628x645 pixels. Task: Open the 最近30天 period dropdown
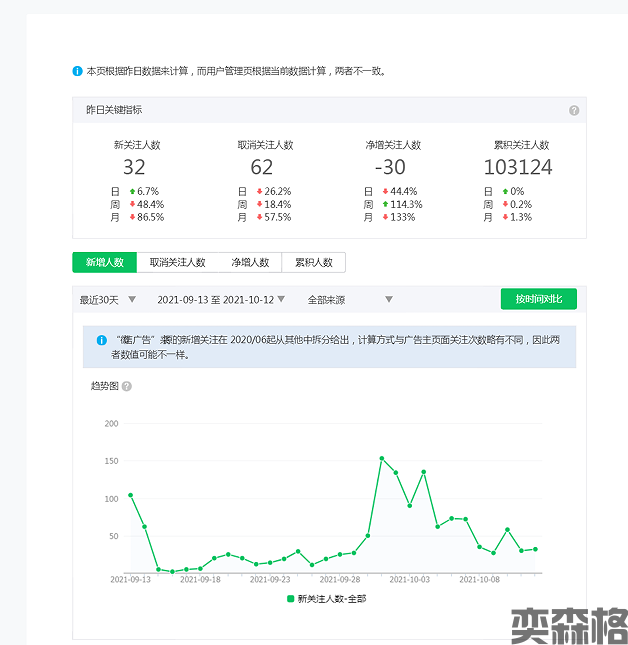(x=105, y=299)
